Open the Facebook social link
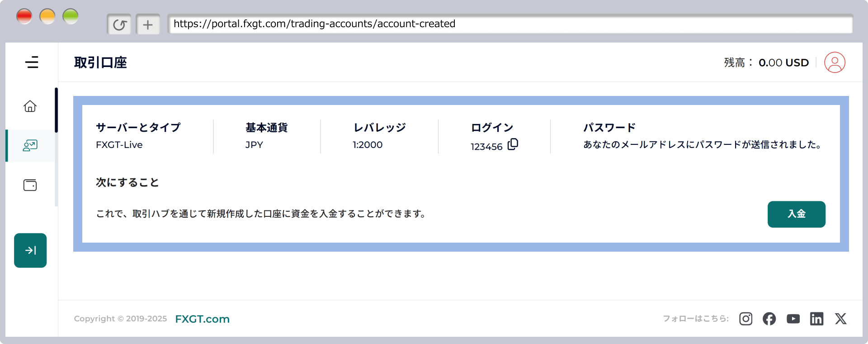This screenshot has height=344, width=868. point(769,319)
